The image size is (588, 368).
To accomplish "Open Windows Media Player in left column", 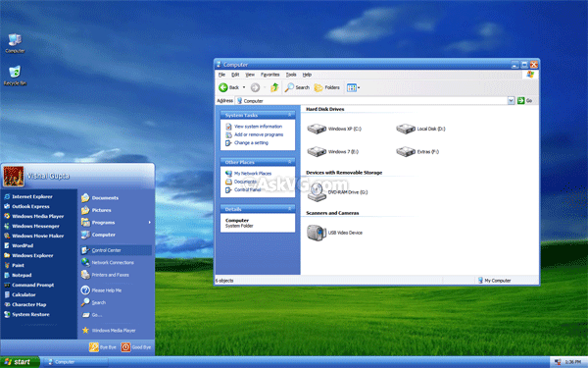I will coord(33,216).
